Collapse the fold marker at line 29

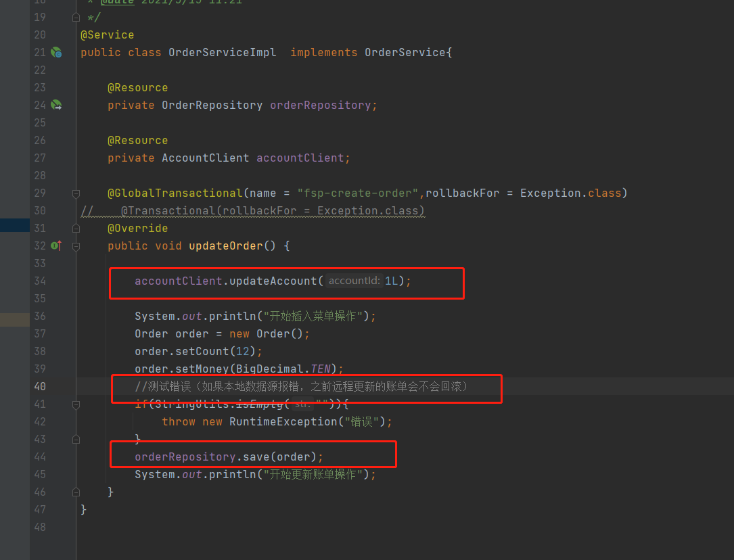click(x=76, y=193)
